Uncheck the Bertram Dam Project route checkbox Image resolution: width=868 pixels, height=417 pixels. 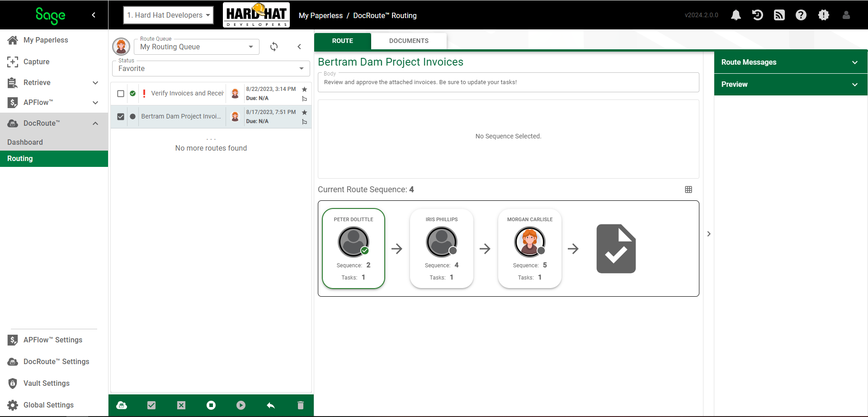tap(121, 117)
